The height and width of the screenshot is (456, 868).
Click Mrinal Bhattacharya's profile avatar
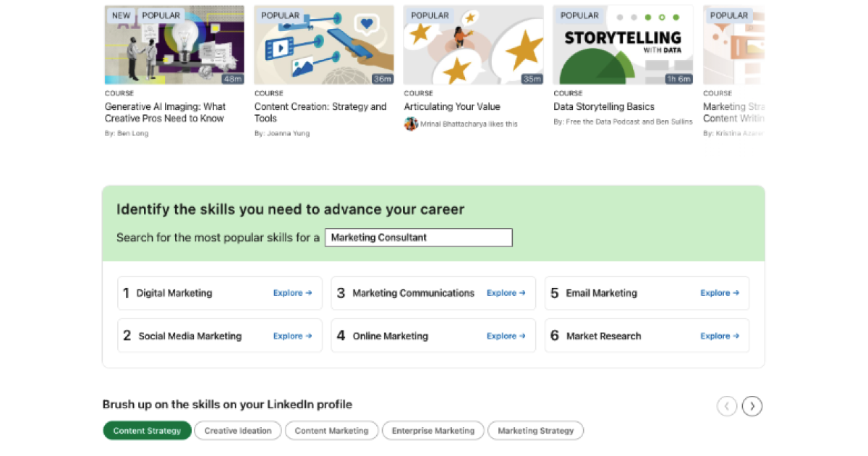410,124
